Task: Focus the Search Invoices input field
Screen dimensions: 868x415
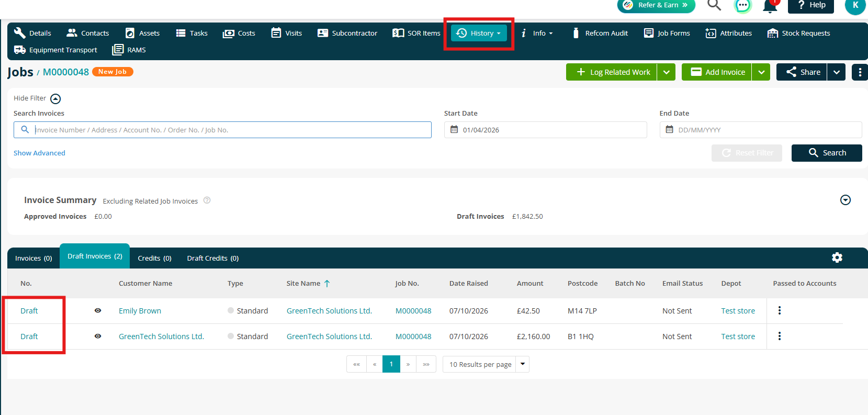Action: [x=222, y=130]
